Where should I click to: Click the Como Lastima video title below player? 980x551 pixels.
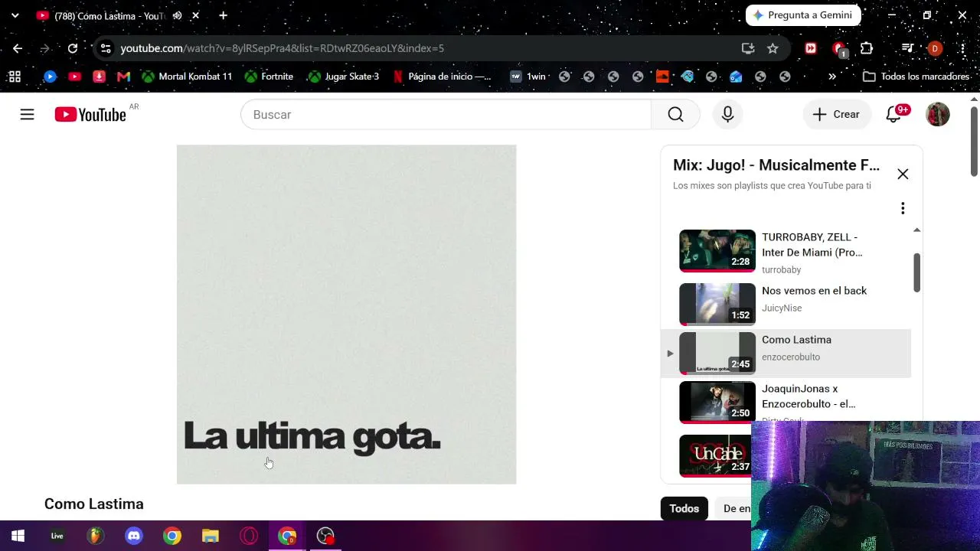[x=94, y=504]
